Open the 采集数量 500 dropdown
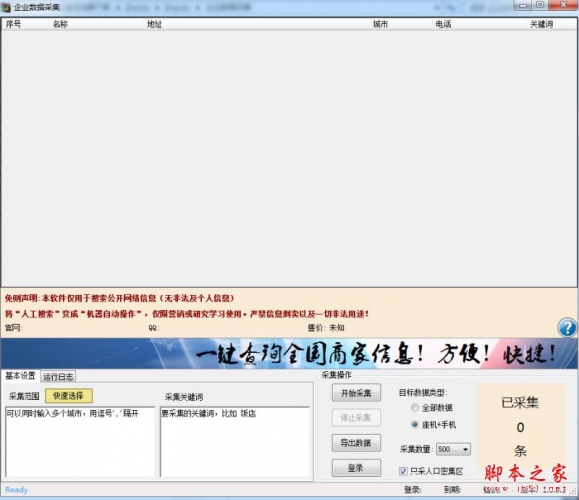The height and width of the screenshot is (500, 579). pyautogui.click(x=453, y=449)
